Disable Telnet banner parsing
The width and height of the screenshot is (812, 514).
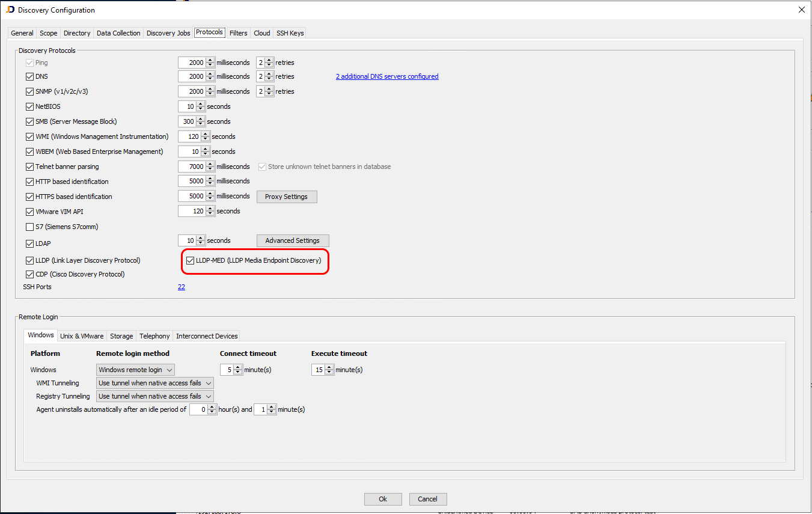point(29,167)
